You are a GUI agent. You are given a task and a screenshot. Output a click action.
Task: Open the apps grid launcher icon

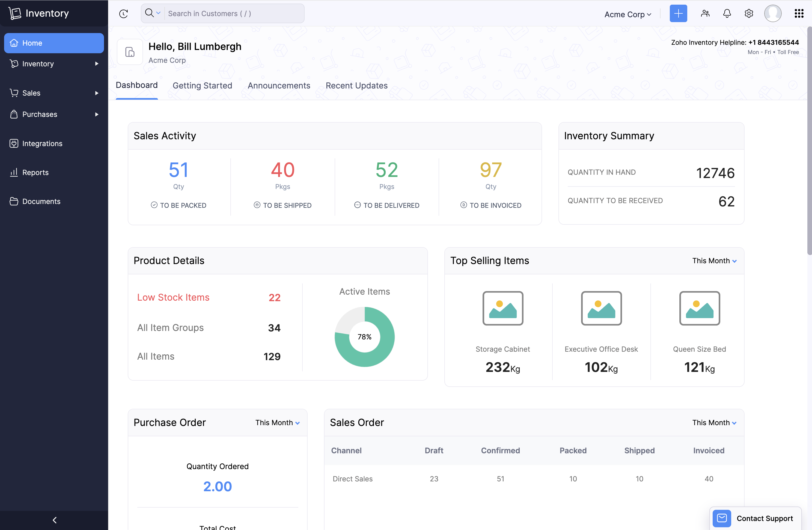tap(799, 14)
